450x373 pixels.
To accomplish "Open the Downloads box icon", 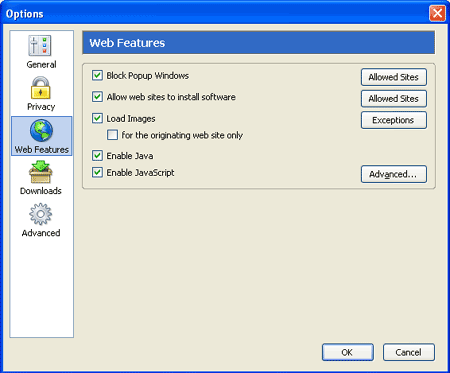I will (x=40, y=172).
